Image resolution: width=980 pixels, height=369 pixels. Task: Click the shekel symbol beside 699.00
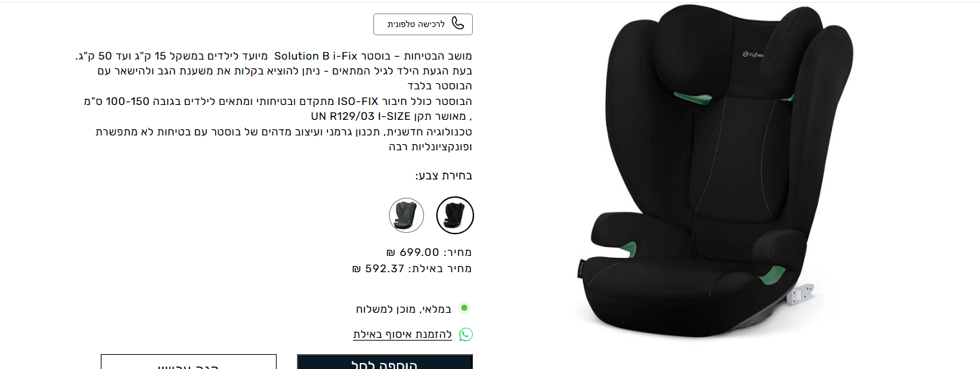click(390, 253)
